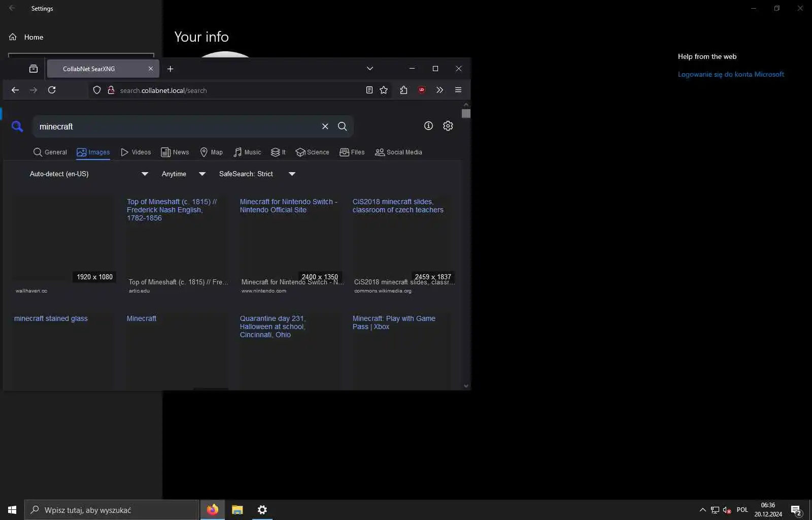This screenshot has height=520, width=812.
Task: Open a new Firefox tab
Action: click(171, 69)
